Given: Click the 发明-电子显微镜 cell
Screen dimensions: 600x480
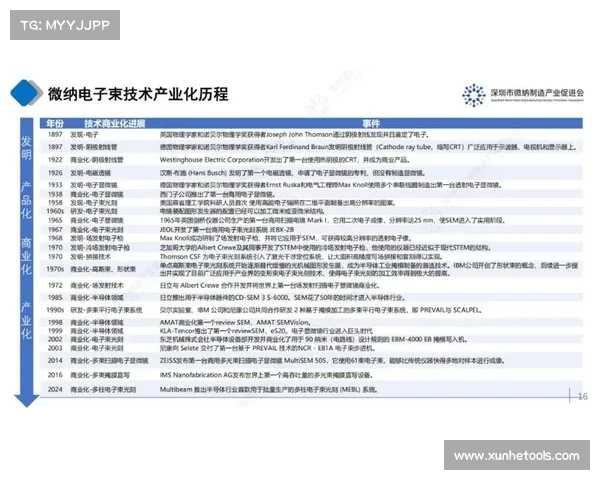Looking at the screenshot, I should pos(93,185).
